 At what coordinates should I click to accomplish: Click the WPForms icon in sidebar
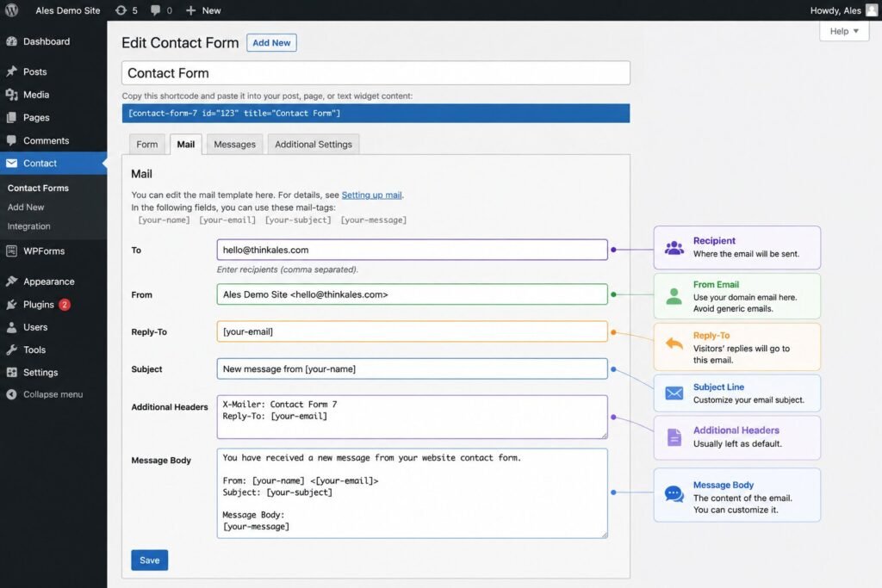pyautogui.click(x=11, y=251)
